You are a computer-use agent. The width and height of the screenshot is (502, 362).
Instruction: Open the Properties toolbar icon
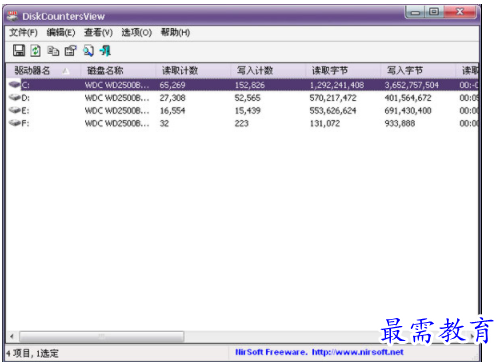(x=70, y=51)
